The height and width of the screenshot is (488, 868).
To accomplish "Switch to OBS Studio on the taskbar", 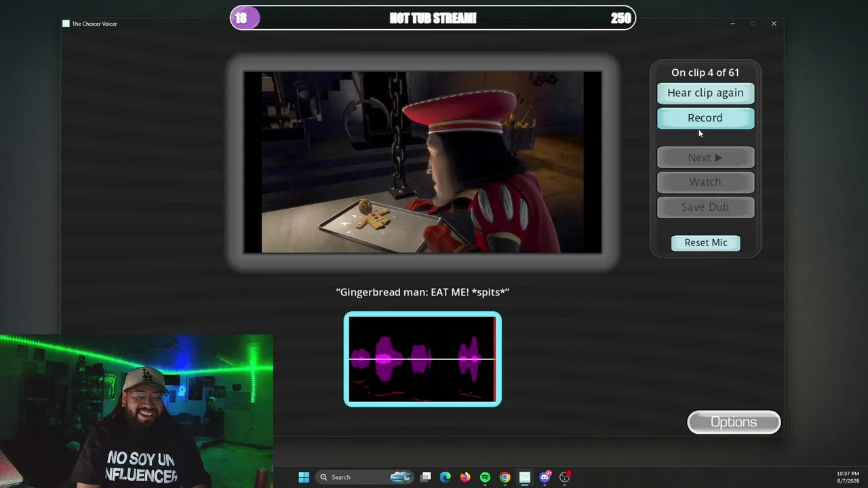I will tap(565, 477).
